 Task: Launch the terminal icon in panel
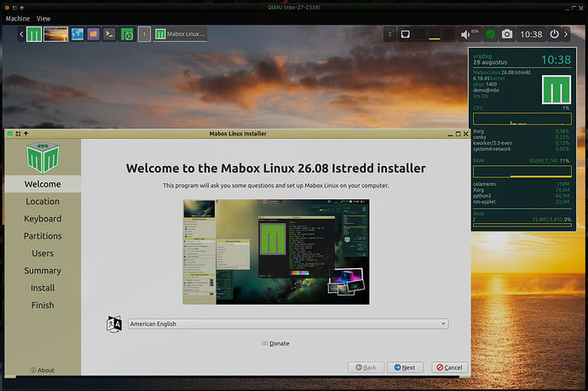pos(109,34)
